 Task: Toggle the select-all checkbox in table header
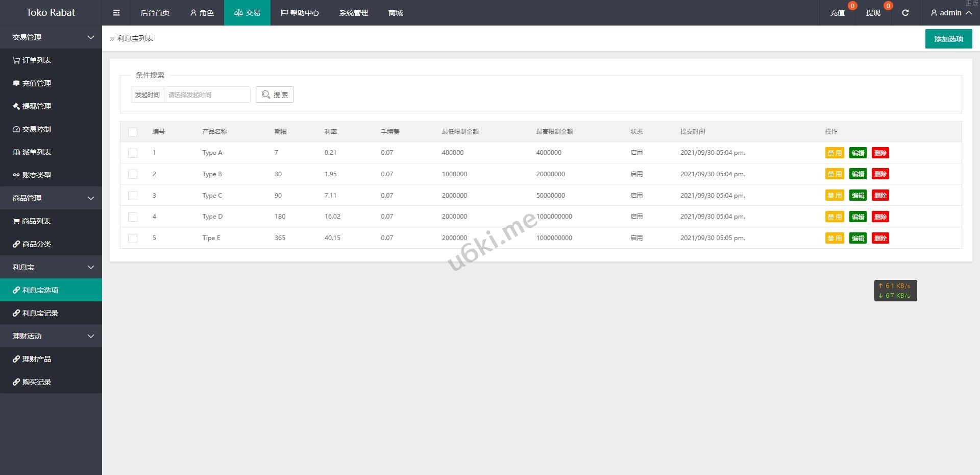[x=133, y=132]
